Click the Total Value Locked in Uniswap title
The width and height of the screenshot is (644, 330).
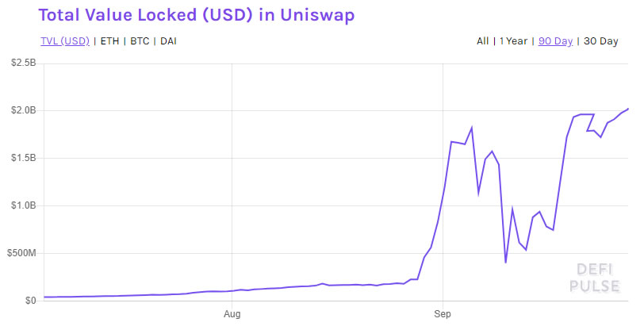coord(197,15)
